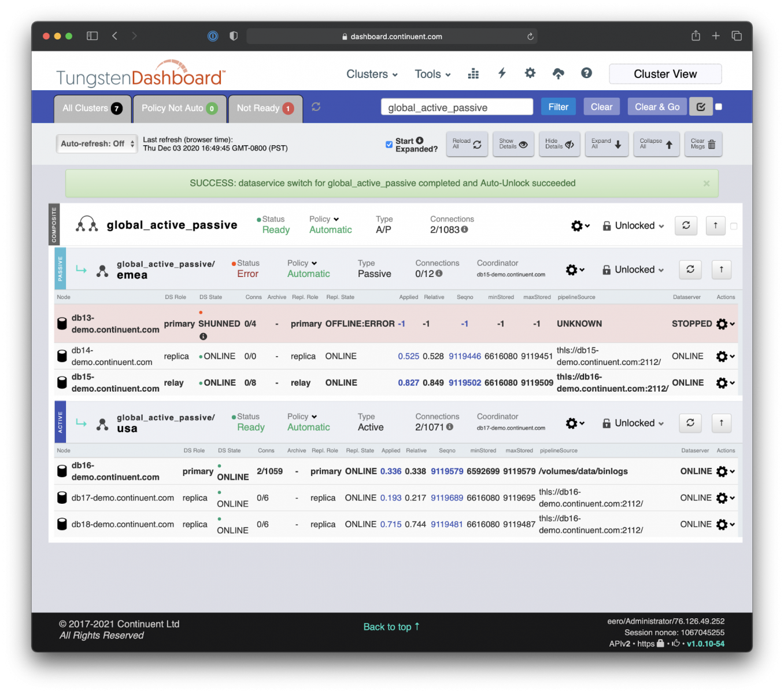Image resolution: width=784 pixels, height=694 pixels.
Task: Click v1.0.10-54 version link
Action: coord(705,644)
